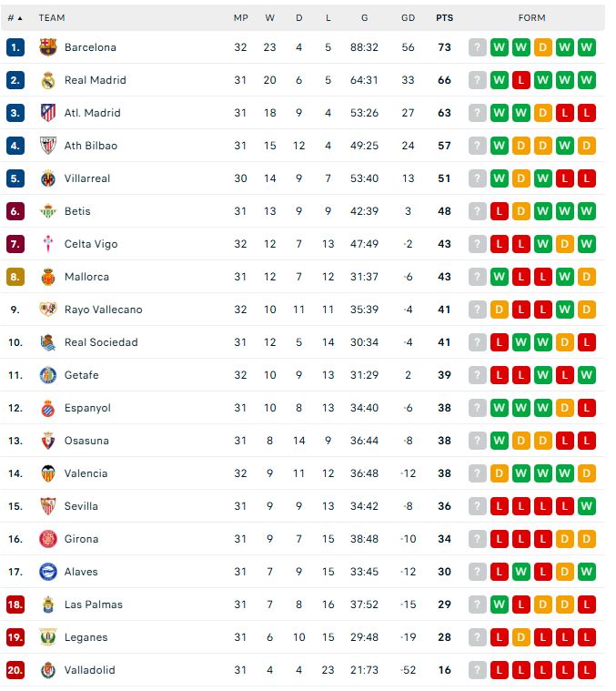Click the Las Palmas crest icon
The height and width of the screenshot is (691, 616).
pyautogui.click(x=48, y=605)
